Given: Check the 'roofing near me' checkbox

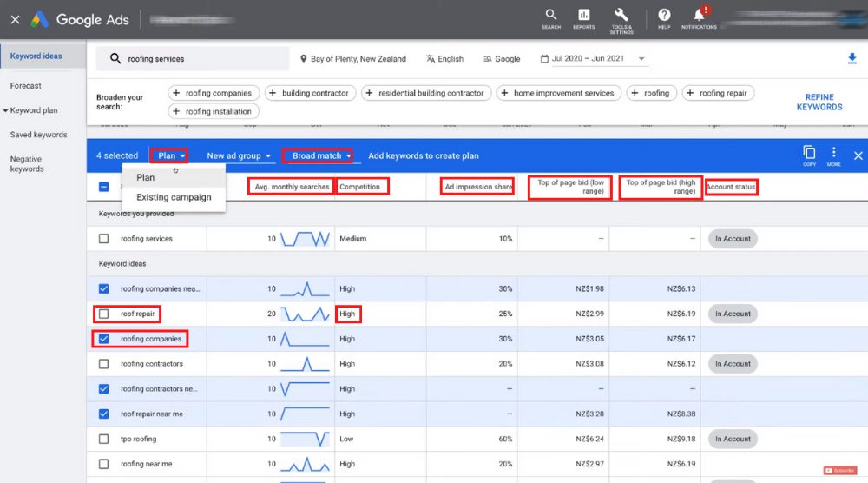Looking at the screenshot, I should coord(103,464).
